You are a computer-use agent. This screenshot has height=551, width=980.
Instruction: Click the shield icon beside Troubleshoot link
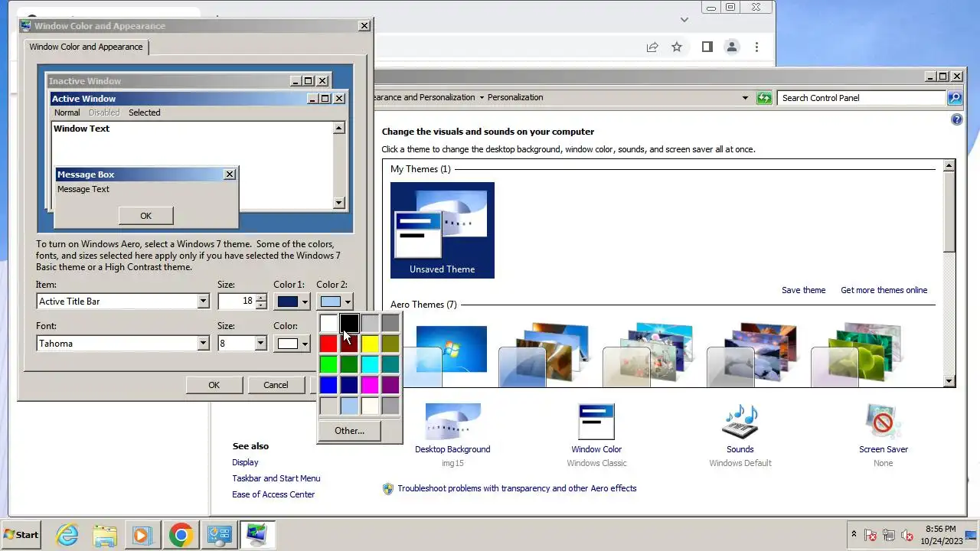pos(388,488)
